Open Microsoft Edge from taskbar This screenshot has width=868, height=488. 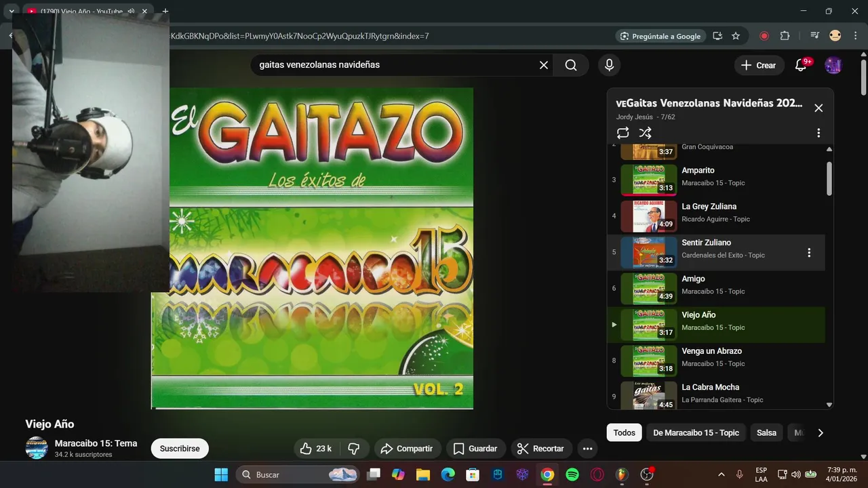pyautogui.click(x=448, y=474)
